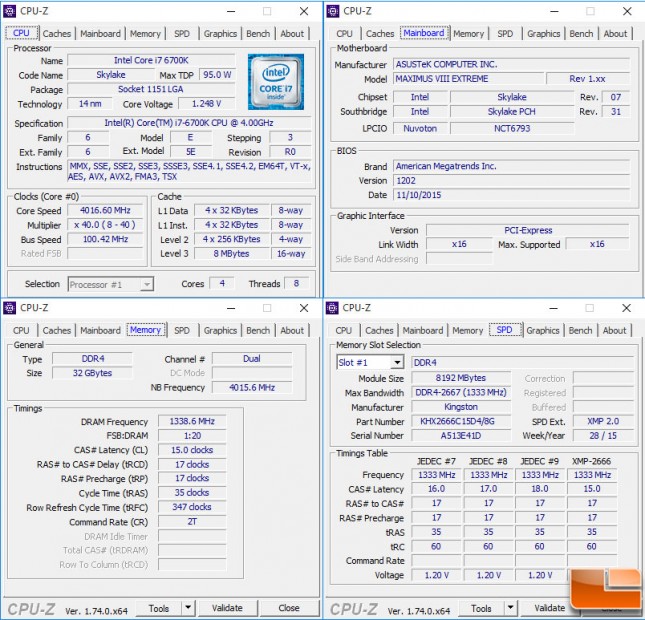Viewport: 645px width, 620px height.
Task: Click NB Frequency value 4015.6 MHz
Action: point(252,388)
